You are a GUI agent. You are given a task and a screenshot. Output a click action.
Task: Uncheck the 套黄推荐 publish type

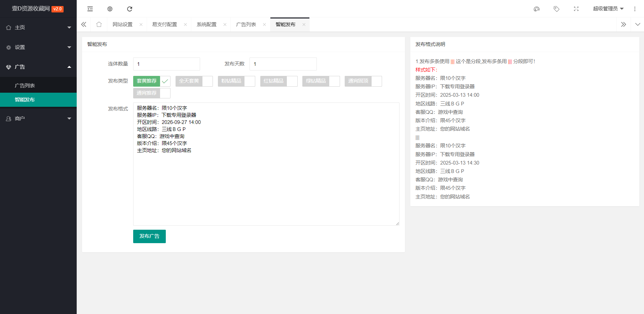click(152, 81)
